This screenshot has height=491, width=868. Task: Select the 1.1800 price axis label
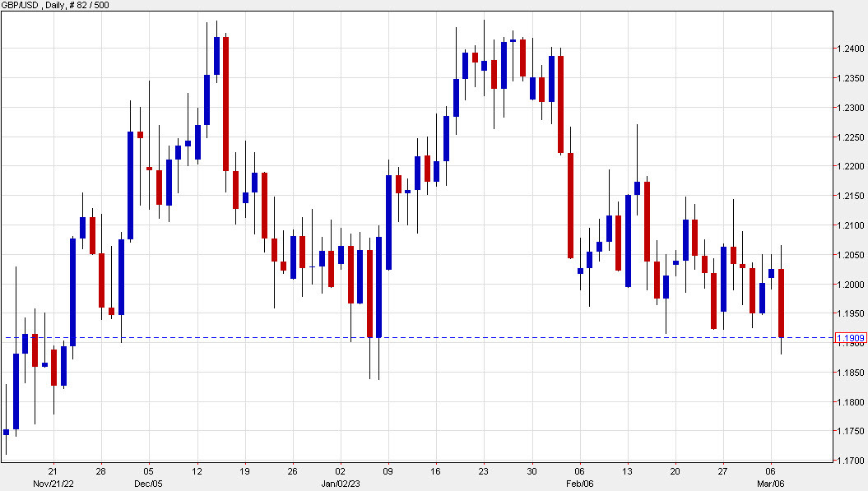[x=851, y=402]
